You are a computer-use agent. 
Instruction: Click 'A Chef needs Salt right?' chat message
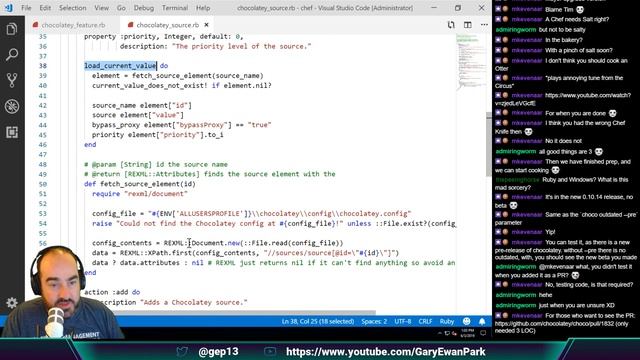coord(577,19)
